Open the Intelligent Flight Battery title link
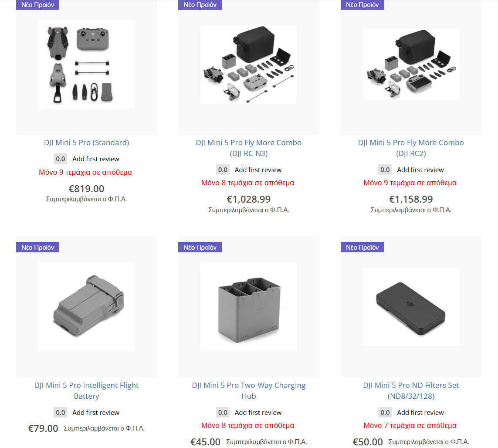 (86, 391)
